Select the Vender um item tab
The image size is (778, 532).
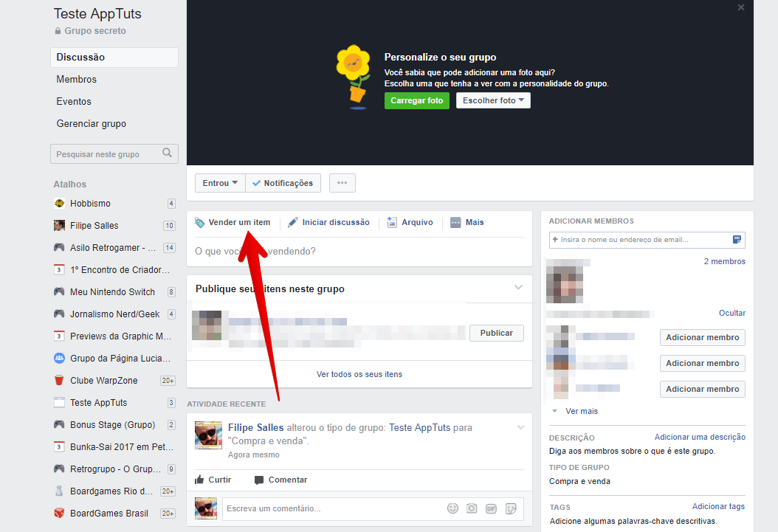pos(233,222)
